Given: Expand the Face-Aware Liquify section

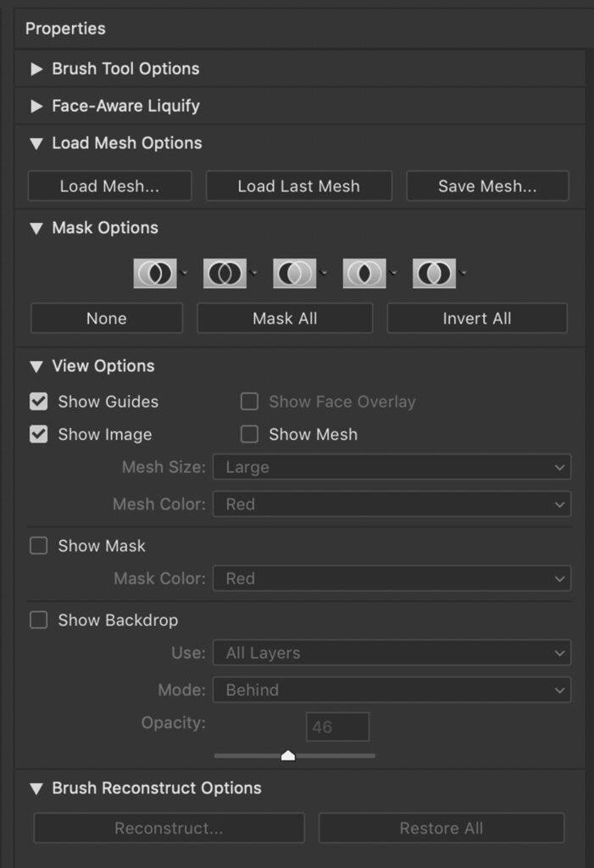Looking at the screenshot, I should pos(36,106).
